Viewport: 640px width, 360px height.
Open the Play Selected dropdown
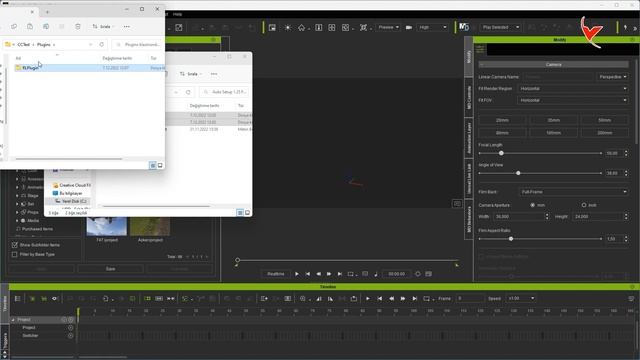click(x=500, y=27)
